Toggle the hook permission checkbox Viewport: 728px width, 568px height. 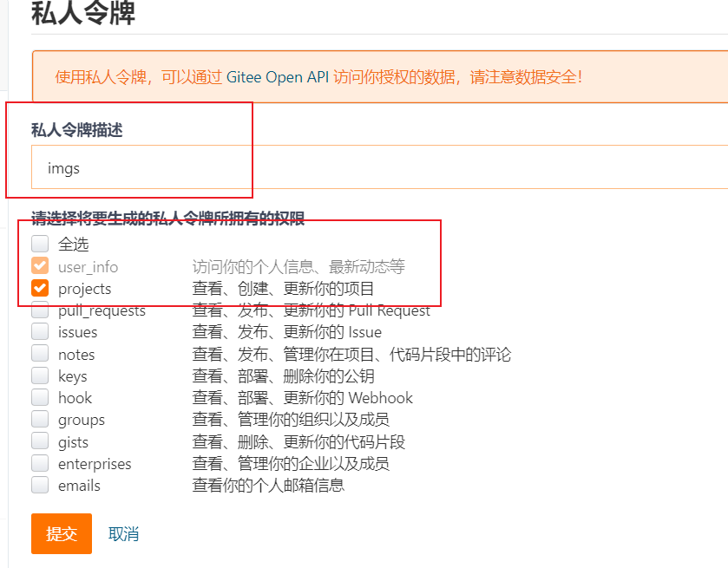point(40,397)
